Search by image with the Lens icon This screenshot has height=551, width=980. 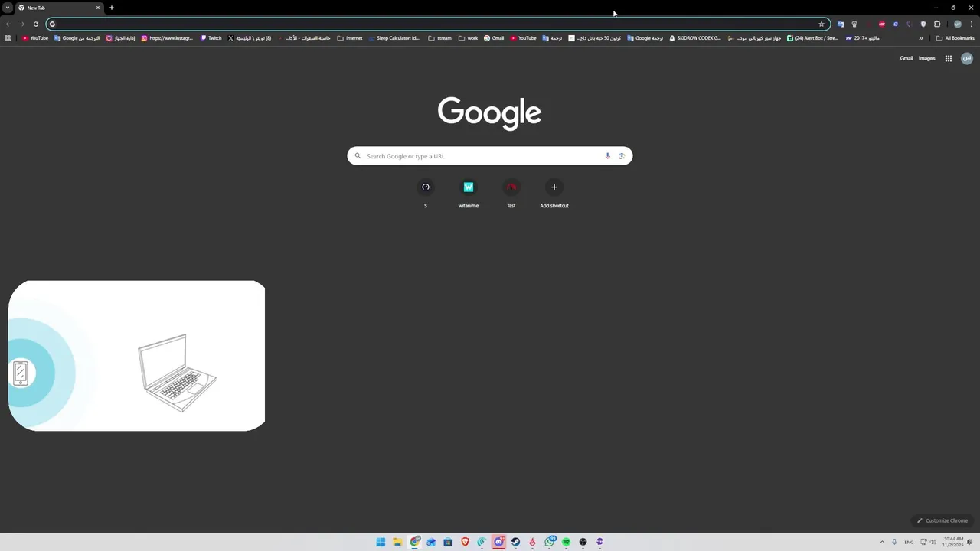pyautogui.click(x=622, y=156)
